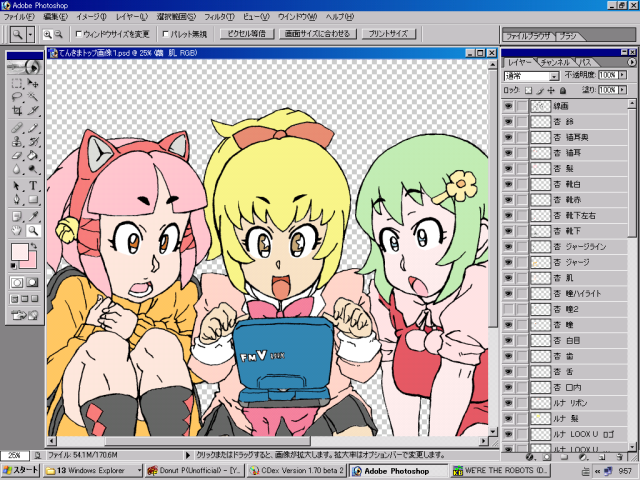Viewport: 640px width, 480px height.
Task: Select the Hand tool
Action: 17,231
